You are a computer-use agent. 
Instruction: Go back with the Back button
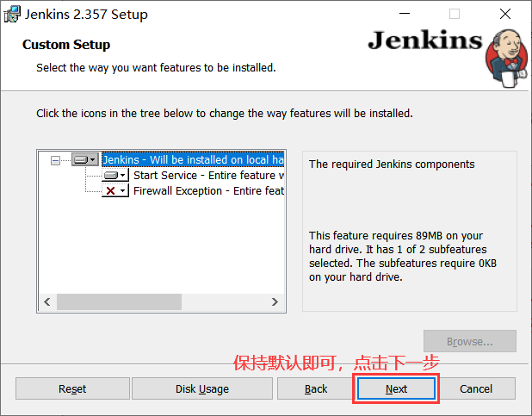click(x=316, y=388)
